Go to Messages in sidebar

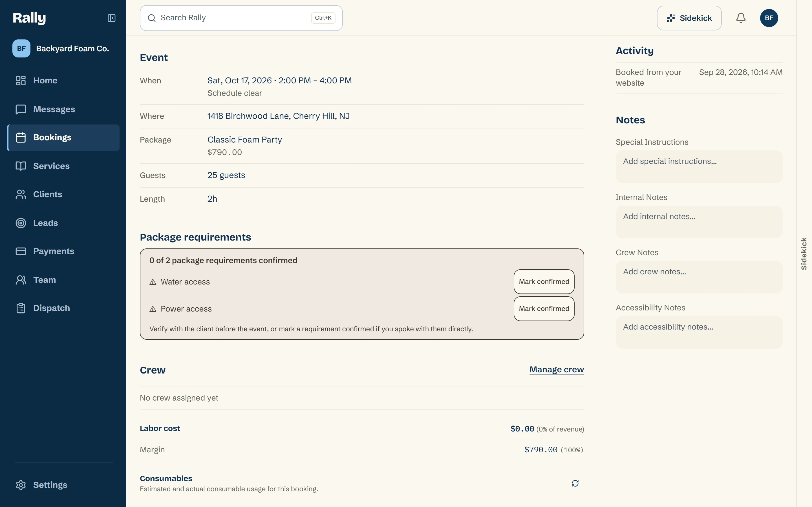point(63,109)
